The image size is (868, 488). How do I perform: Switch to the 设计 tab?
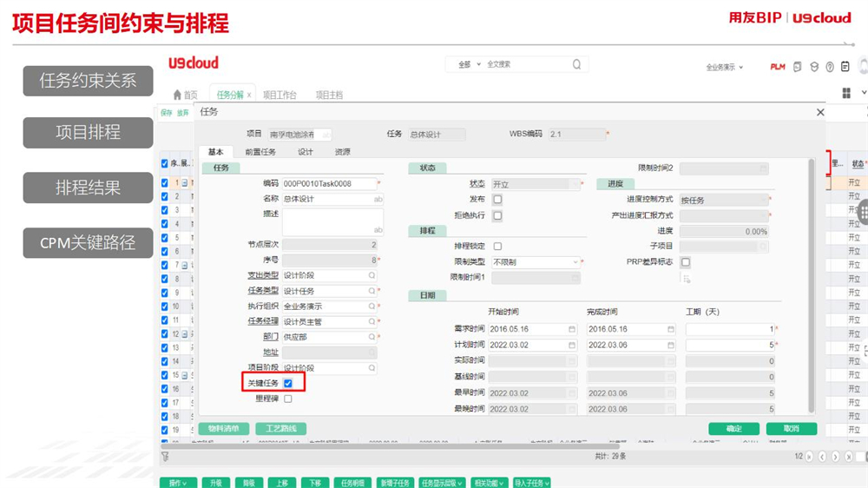tap(305, 152)
